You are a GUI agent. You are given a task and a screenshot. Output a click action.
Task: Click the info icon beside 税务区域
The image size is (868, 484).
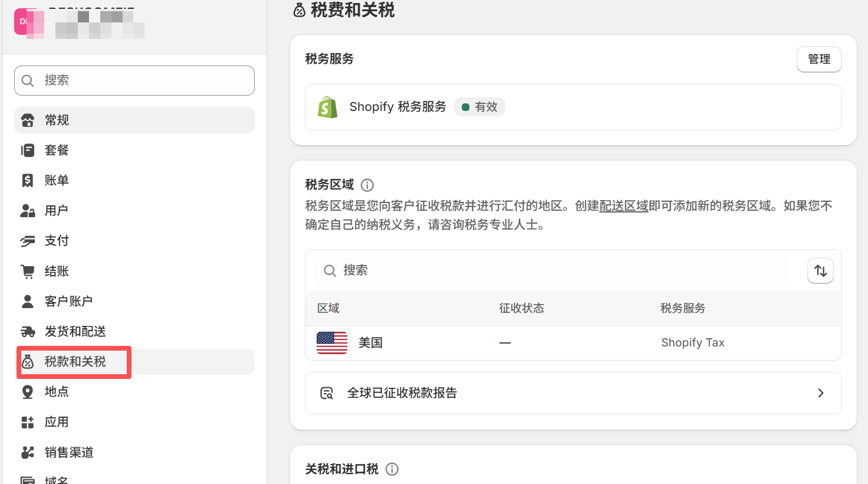click(x=367, y=185)
